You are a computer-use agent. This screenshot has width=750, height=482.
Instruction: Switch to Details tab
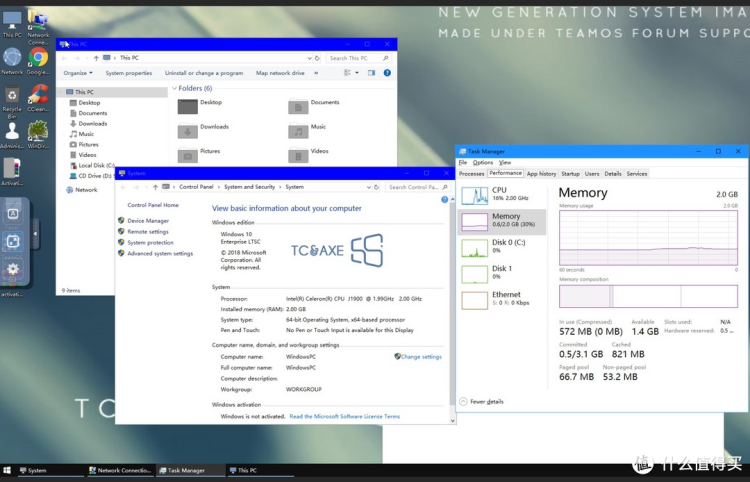point(613,174)
